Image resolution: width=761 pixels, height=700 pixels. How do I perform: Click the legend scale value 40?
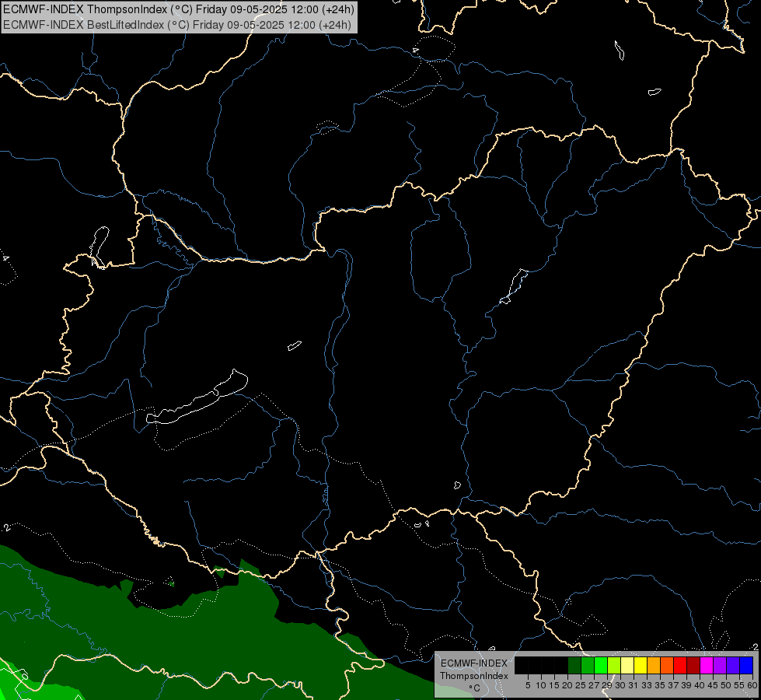[x=700, y=685]
